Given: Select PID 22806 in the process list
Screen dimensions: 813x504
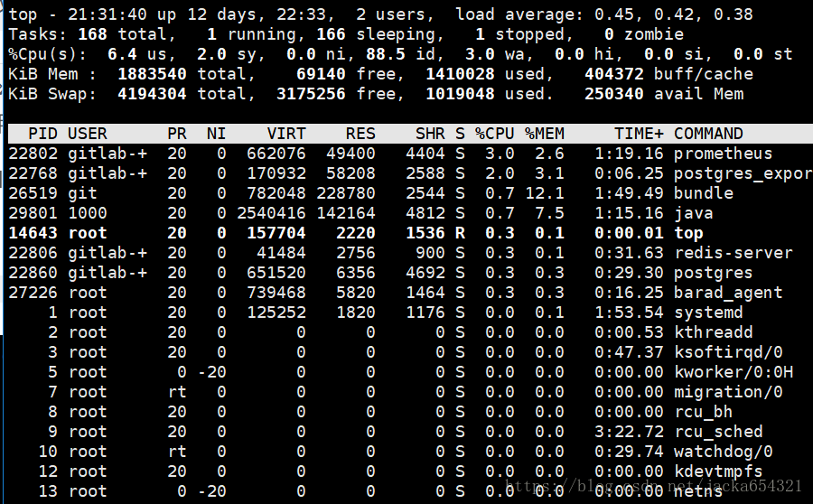Looking at the screenshot, I should tap(33, 253).
